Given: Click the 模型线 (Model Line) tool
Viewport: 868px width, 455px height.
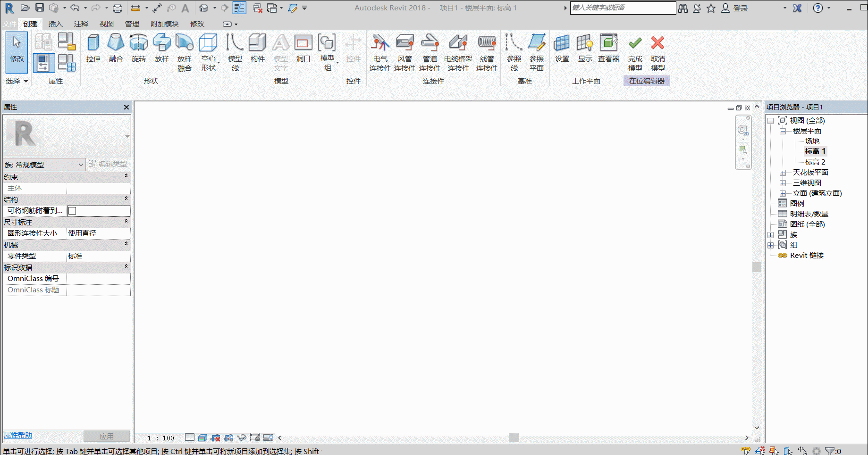Looking at the screenshot, I should pos(235,52).
